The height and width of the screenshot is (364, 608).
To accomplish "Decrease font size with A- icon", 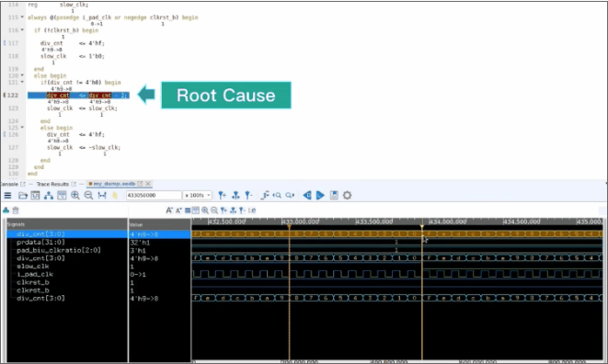I will (178, 210).
